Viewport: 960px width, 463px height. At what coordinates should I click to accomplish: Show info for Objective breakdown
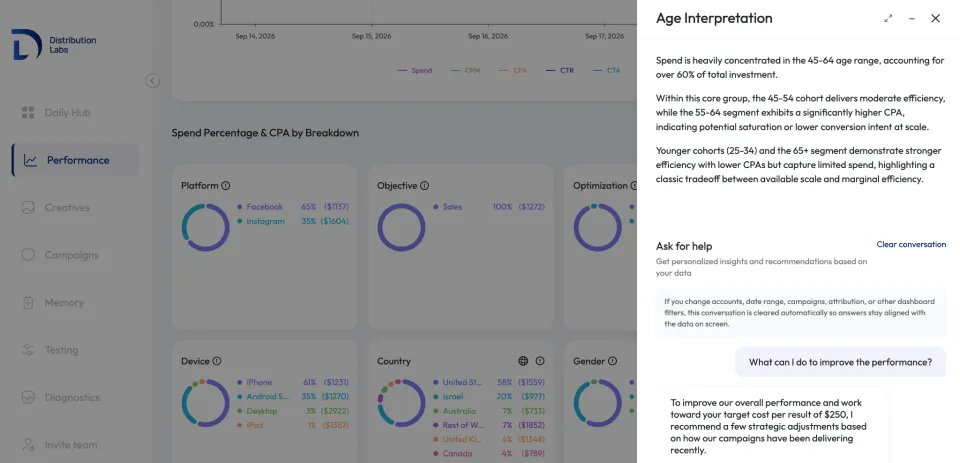[x=424, y=186]
